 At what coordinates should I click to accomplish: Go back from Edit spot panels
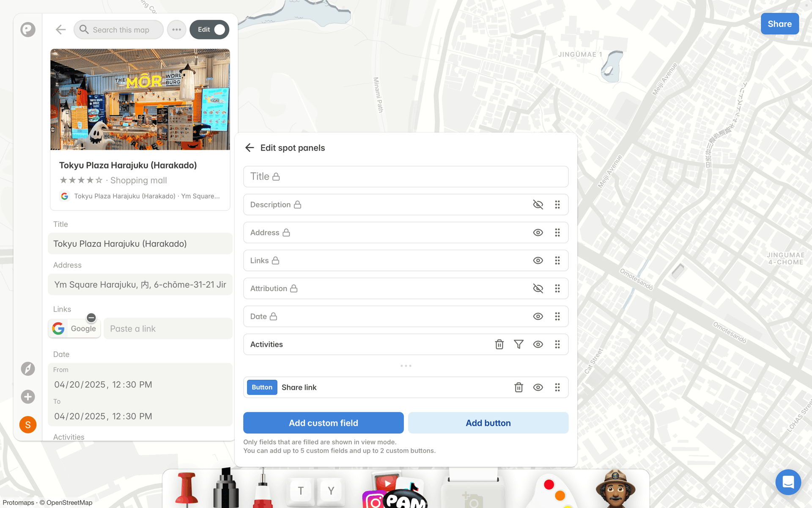pos(250,148)
